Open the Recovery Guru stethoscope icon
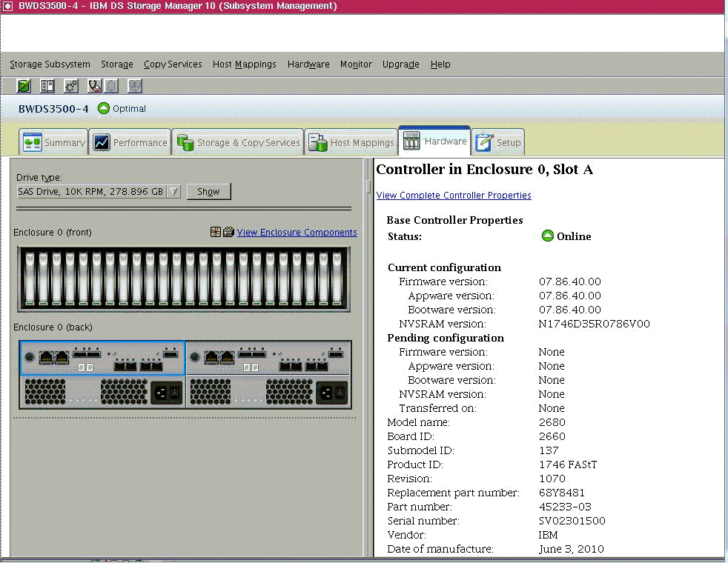 (x=93, y=86)
